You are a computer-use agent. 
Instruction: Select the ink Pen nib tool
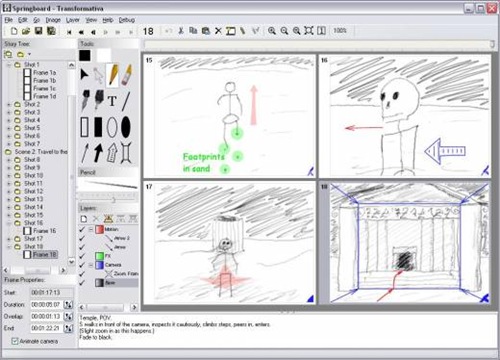tap(85, 100)
